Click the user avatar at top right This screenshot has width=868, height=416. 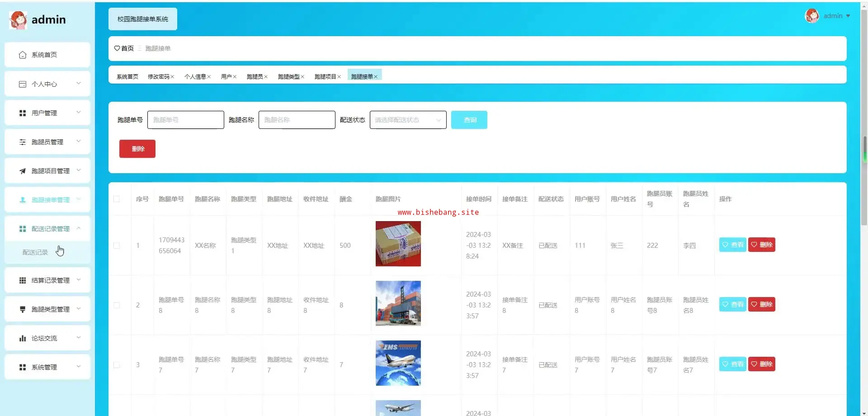tap(812, 16)
